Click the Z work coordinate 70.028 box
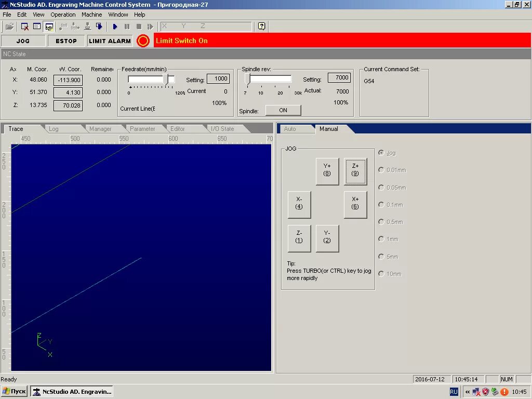The image size is (532, 399). coord(68,105)
